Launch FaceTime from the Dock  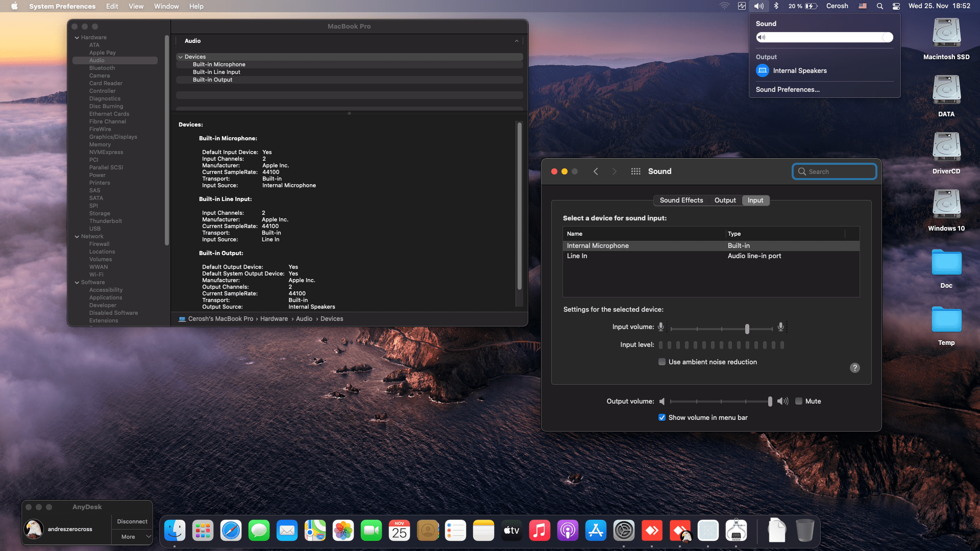[x=371, y=530]
